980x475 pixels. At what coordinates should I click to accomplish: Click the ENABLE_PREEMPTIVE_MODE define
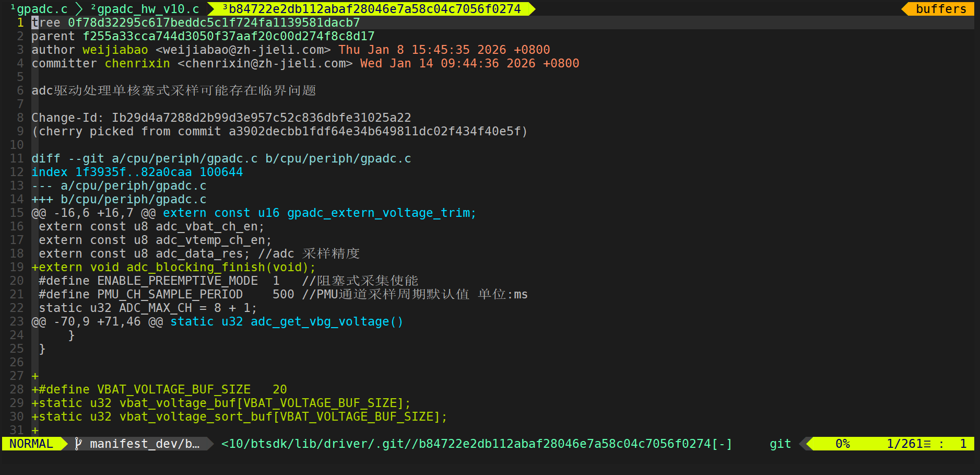point(229,281)
